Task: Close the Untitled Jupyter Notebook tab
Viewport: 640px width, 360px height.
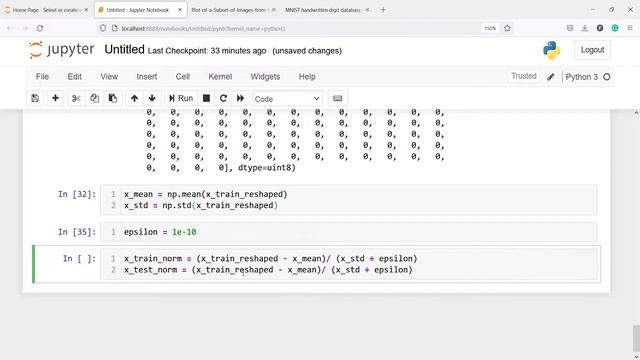Action: 180,10
